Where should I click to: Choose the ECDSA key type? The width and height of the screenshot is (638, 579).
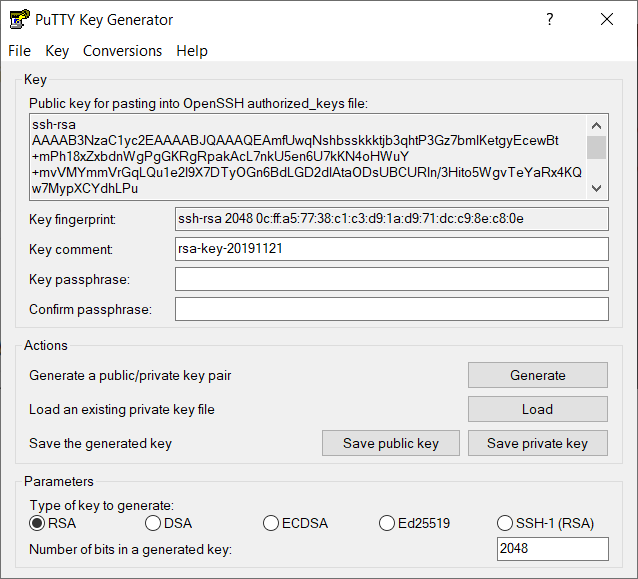click(271, 523)
